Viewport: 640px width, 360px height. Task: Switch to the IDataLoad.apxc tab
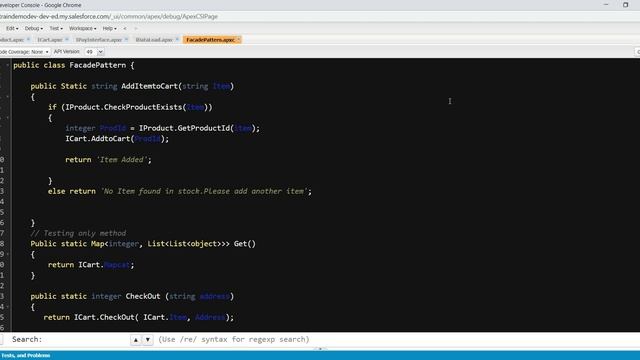tap(154, 40)
